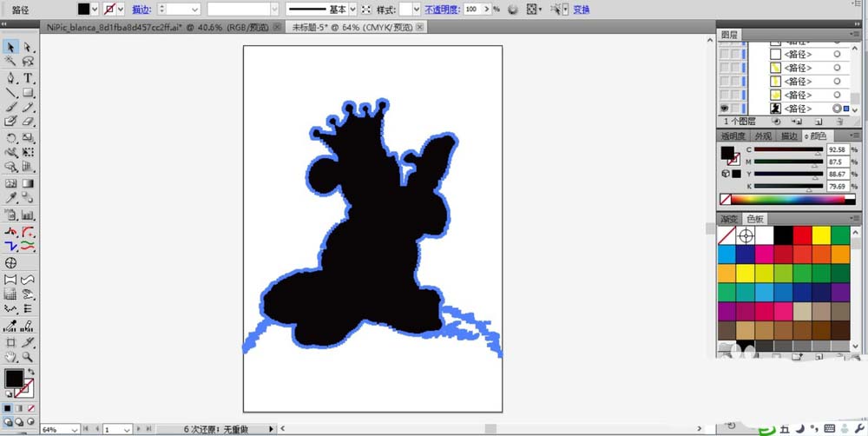Close the 未标题-5 document tab
868x436 pixels.
420,27
